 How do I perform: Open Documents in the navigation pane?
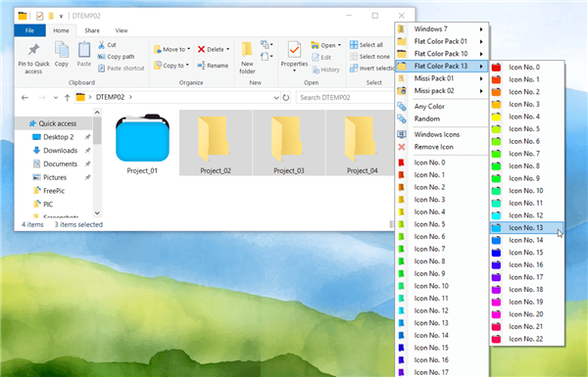click(x=60, y=165)
